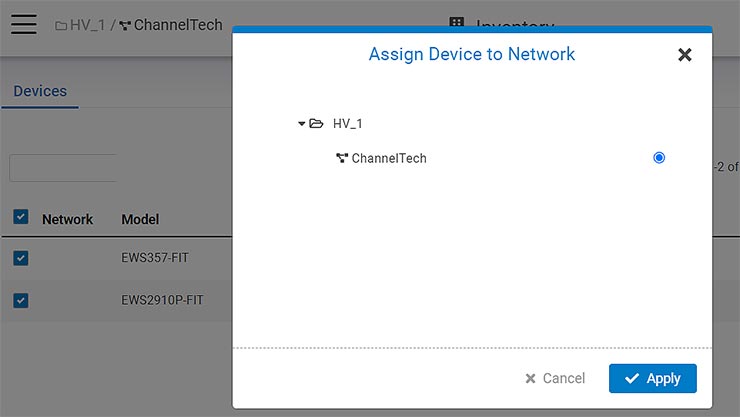The width and height of the screenshot is (740, 417).
Task: Select the ChannelTech radio button
Action: point(659,158)
